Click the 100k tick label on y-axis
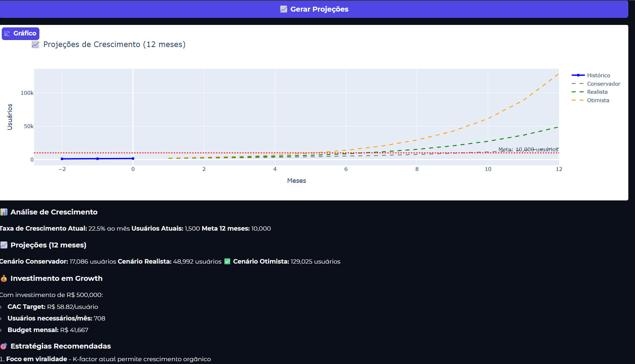The width and height of the screenshot is (635, 364). coord(27,93)
